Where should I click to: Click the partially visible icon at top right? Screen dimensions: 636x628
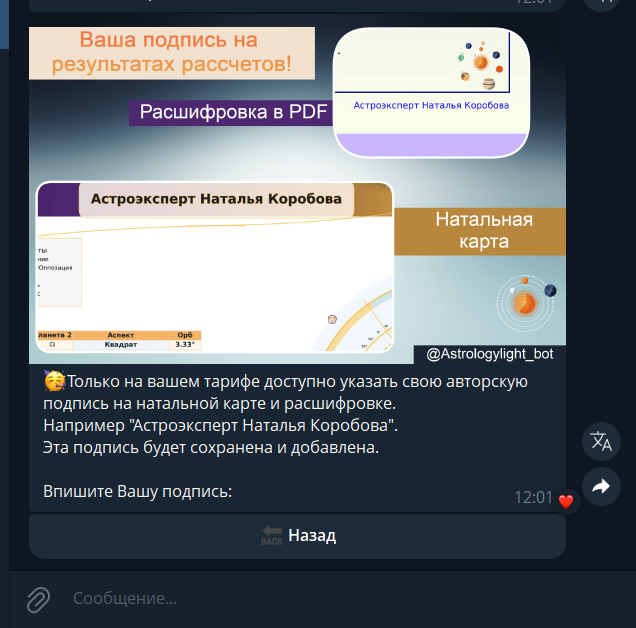(601, 3)
